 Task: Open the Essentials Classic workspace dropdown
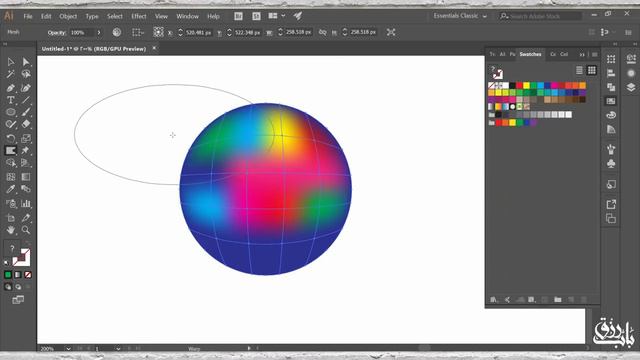point(460,16)
